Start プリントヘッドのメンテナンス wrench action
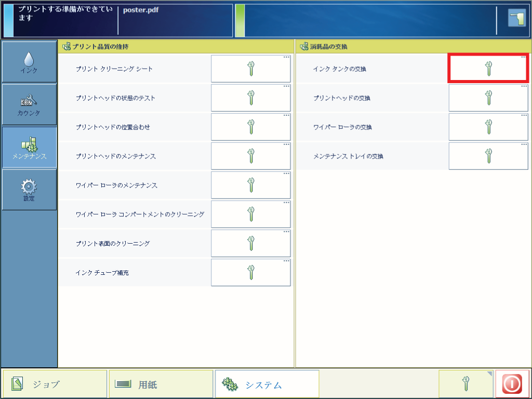Image resolution: width=532 pixels, height=399 pixels. pos(251,156)
